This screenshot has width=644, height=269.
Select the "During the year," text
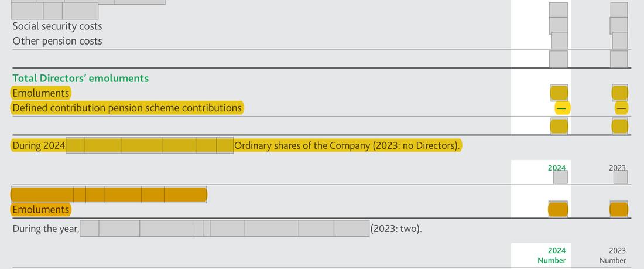46,229
